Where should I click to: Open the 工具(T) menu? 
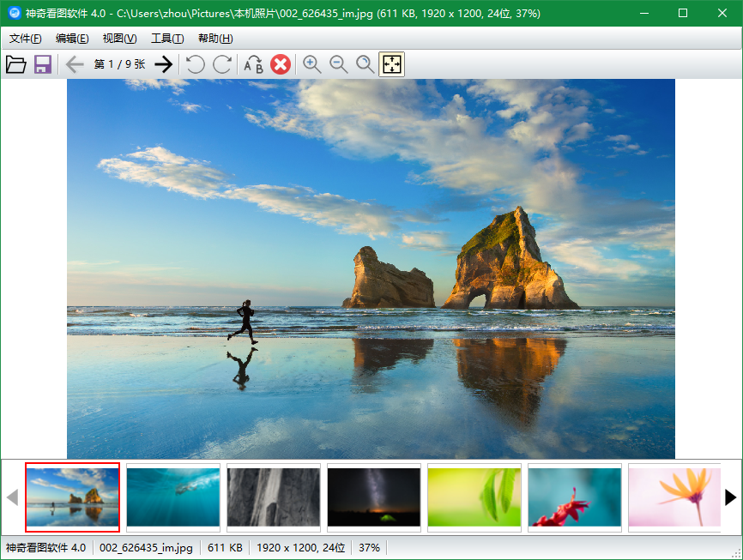point(167,39)
